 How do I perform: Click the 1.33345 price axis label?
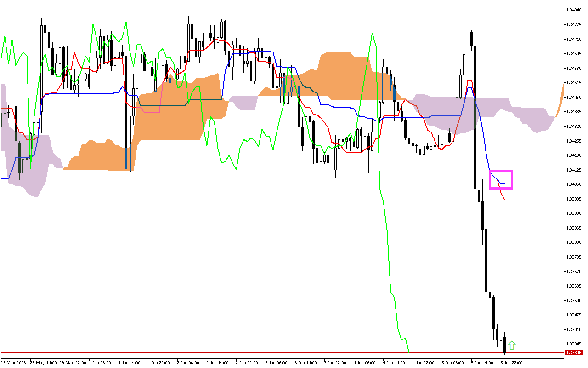point(574,344)
